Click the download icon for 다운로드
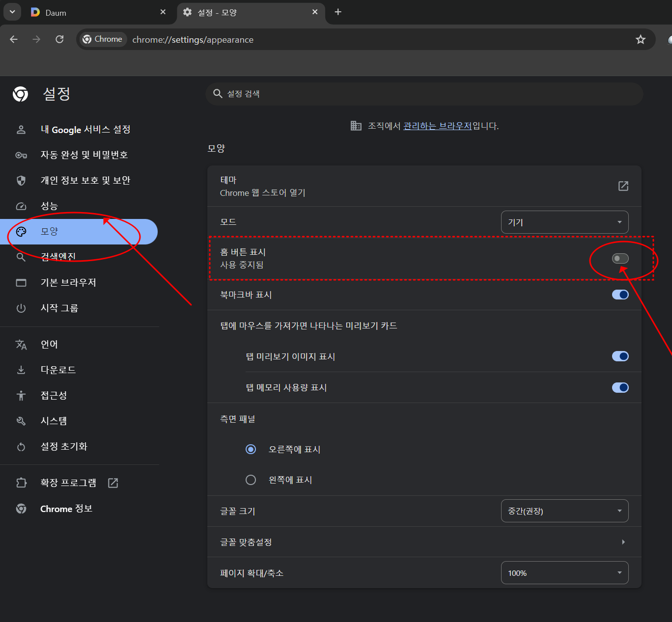 tap(21, 370)
